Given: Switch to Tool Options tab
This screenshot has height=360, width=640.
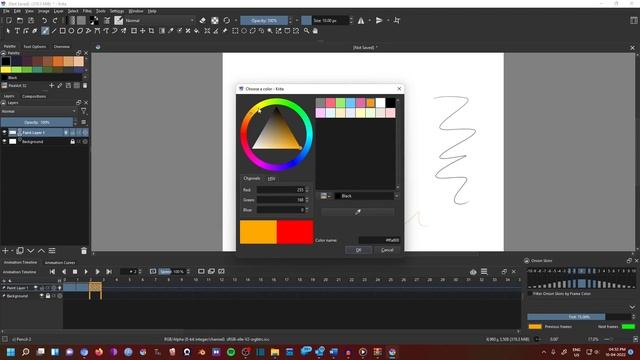Looking at the screenshot, I should click(35, 47).
